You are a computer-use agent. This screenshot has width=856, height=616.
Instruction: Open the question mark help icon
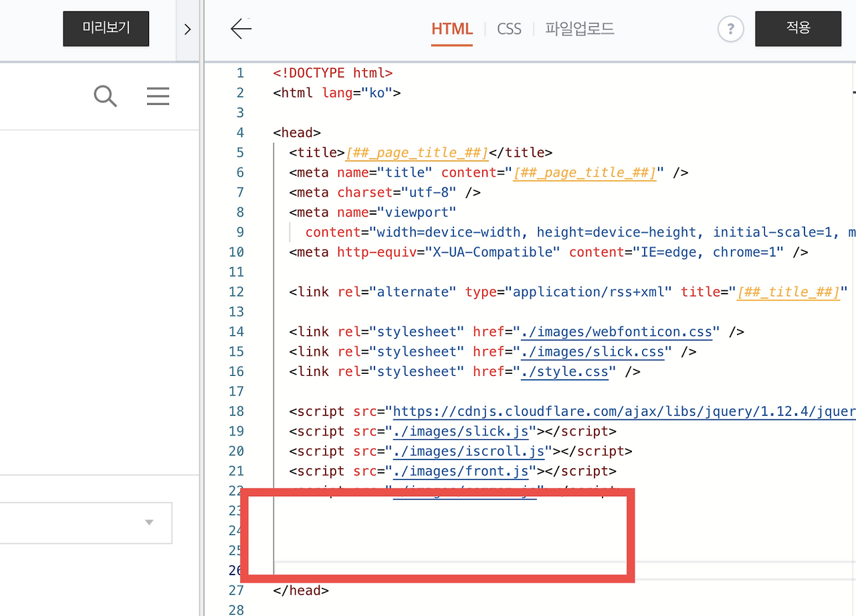(730, 29)
